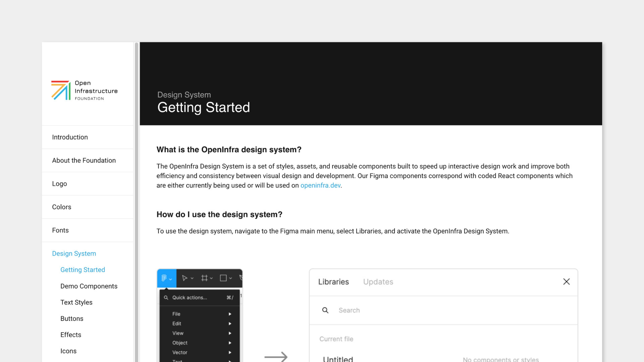Open Demo Components in the sidebar
644x362 pixels.
pos(89,286)
